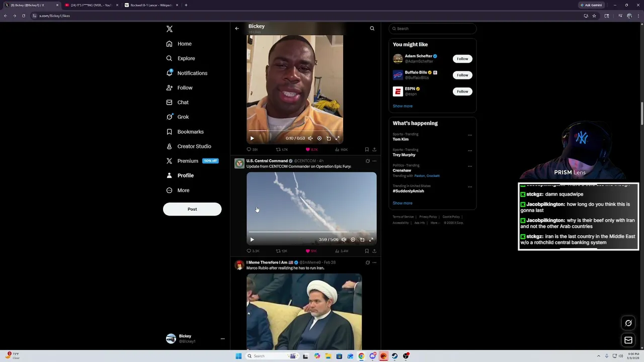Open more options on the CENTCOM post

tap(374, 161)
